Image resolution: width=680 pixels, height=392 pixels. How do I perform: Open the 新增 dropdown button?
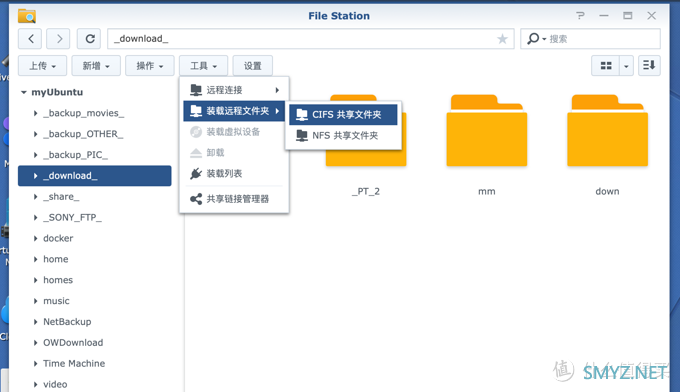[x=96, y=65]
